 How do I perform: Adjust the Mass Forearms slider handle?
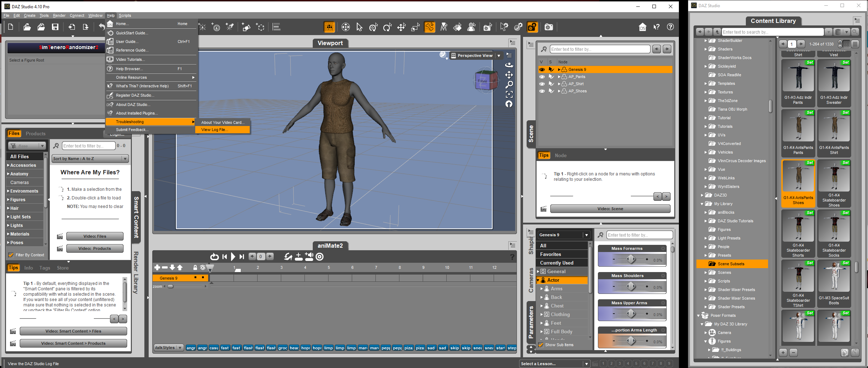click(x=631, y=259)
